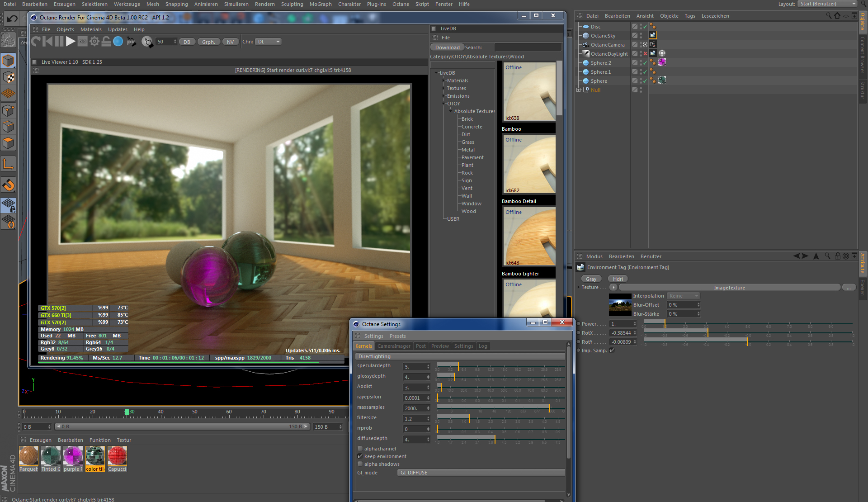Viewport: 868px width, 502px height.
Task: Adjust the specular depth slider
Action: [x=458, y=366]
